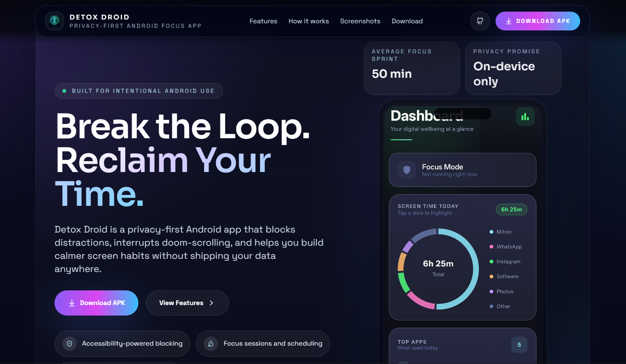Toggle the Instagram legend entry
The image size is (626, 364).
click(508, 262)
